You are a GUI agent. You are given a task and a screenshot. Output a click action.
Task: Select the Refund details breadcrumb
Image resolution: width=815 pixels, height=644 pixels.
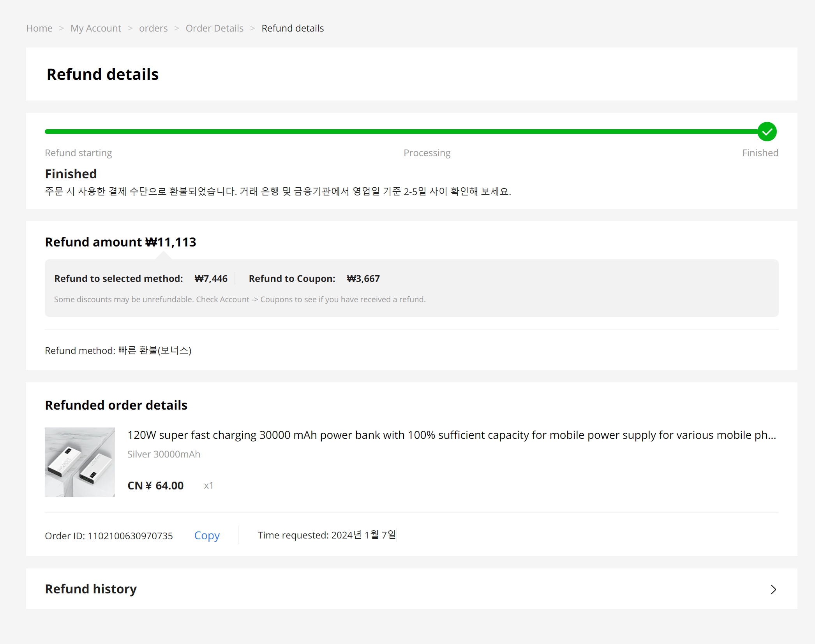[293, 28]
